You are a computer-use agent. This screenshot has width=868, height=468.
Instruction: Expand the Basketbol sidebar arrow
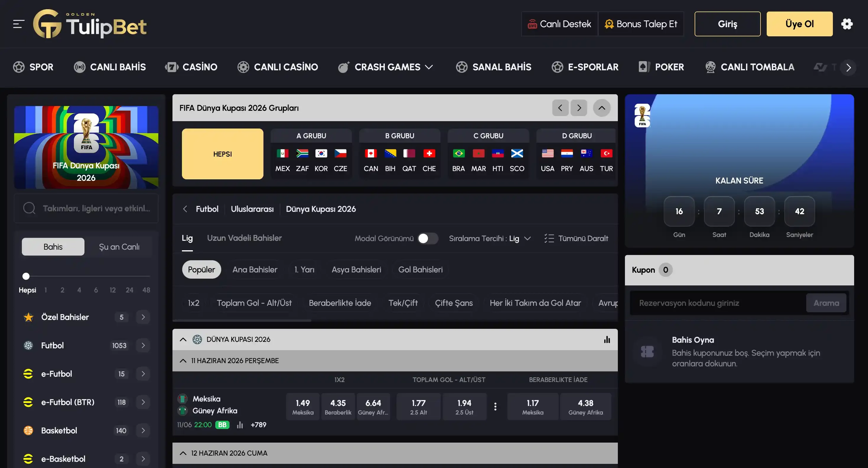143,430
